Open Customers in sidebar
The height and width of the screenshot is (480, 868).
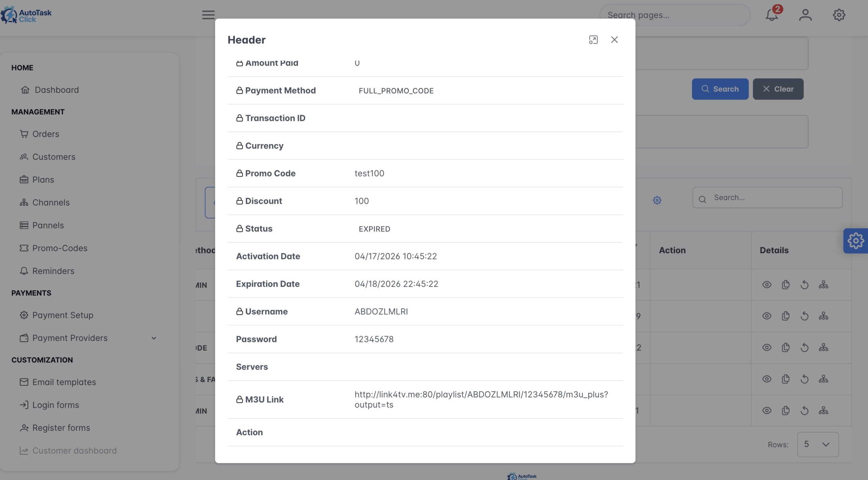[47, 157]
